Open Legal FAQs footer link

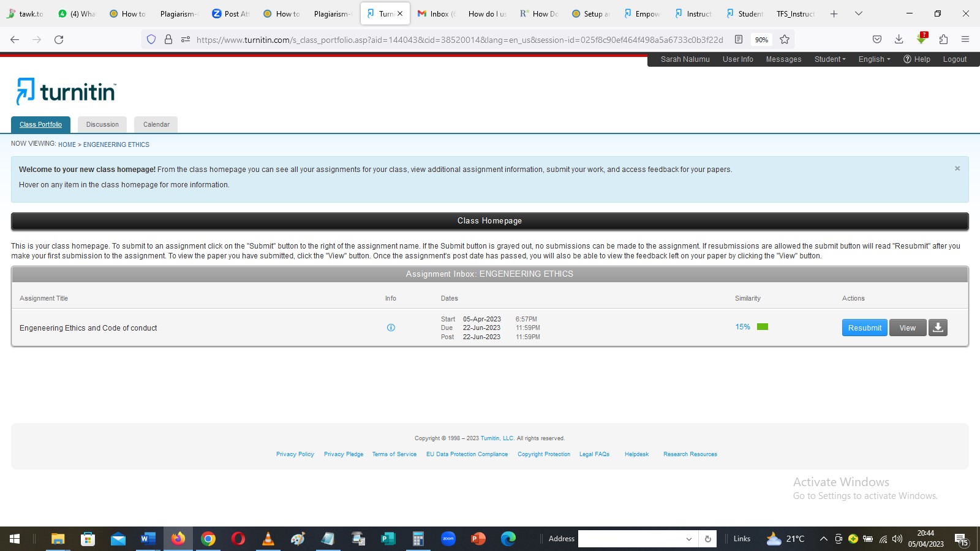click(x=594, y=454)
